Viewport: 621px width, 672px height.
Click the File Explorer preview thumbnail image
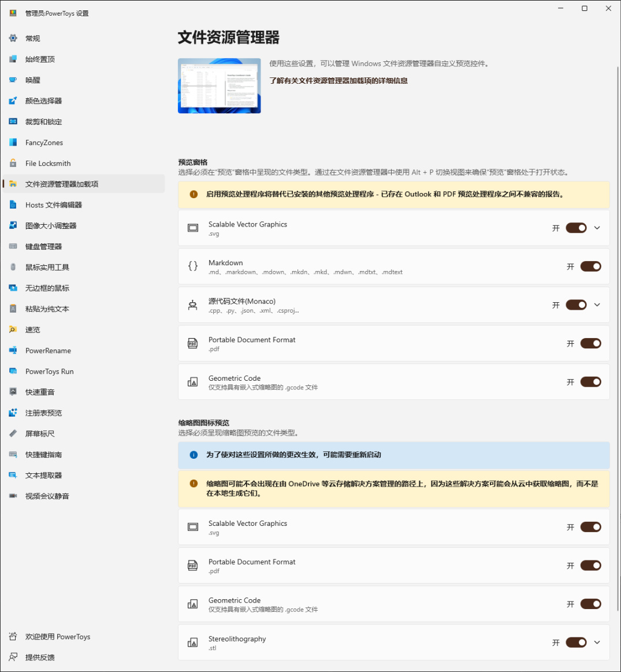point(219,86)
